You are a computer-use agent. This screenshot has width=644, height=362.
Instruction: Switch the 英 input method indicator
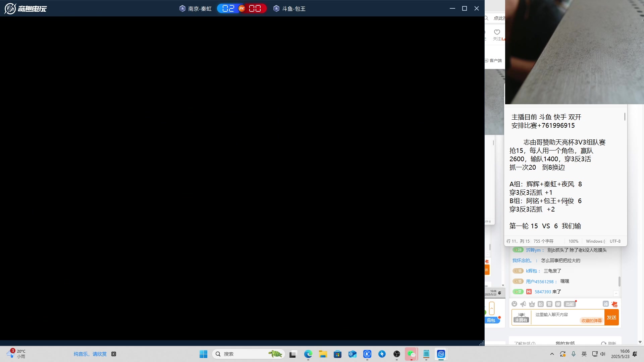pyautogui.click(x=584, y=354)
